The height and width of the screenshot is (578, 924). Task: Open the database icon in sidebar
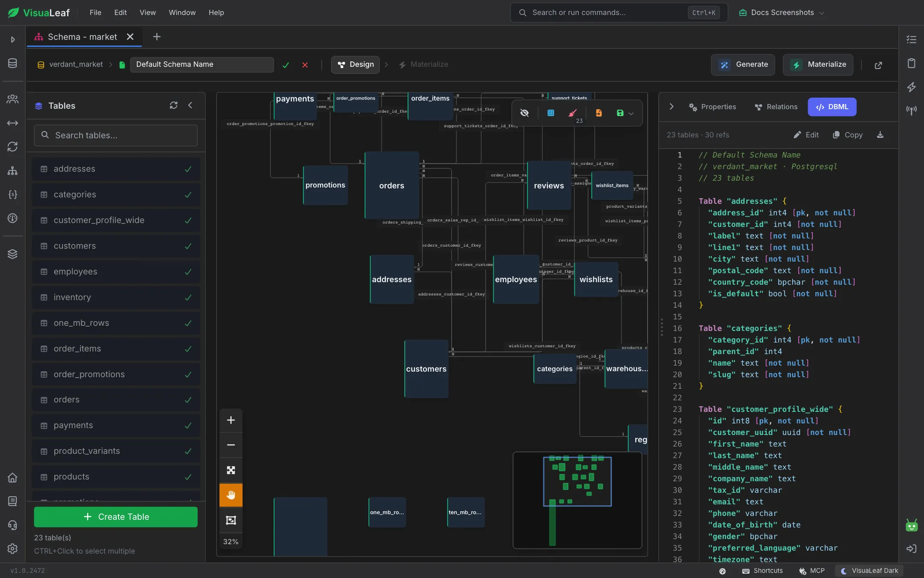click(13, 63)
